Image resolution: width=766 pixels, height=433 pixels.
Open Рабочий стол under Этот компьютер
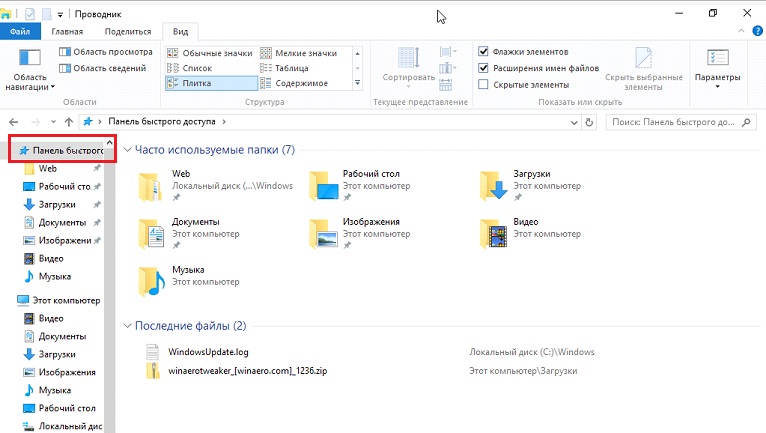67,408
